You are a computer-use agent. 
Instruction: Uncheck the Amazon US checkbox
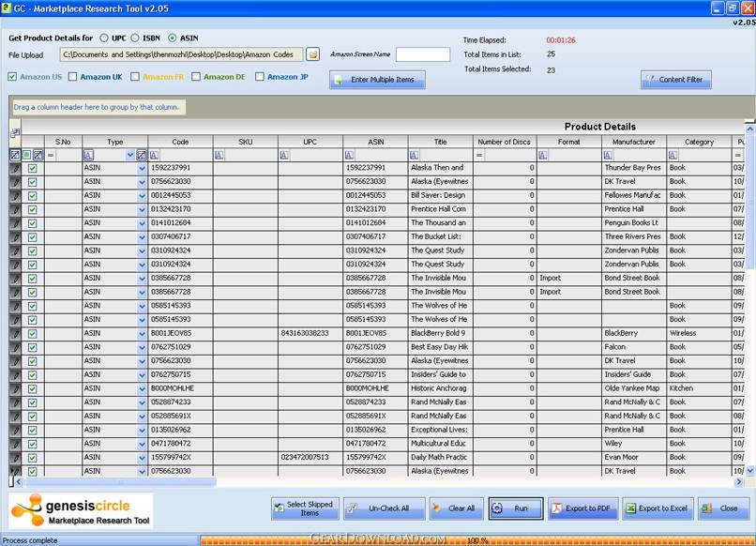point(12,77)
